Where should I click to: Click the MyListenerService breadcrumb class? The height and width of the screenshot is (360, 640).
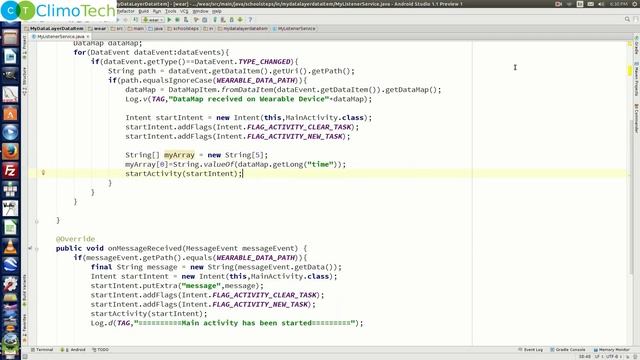[x=294, y=29]
